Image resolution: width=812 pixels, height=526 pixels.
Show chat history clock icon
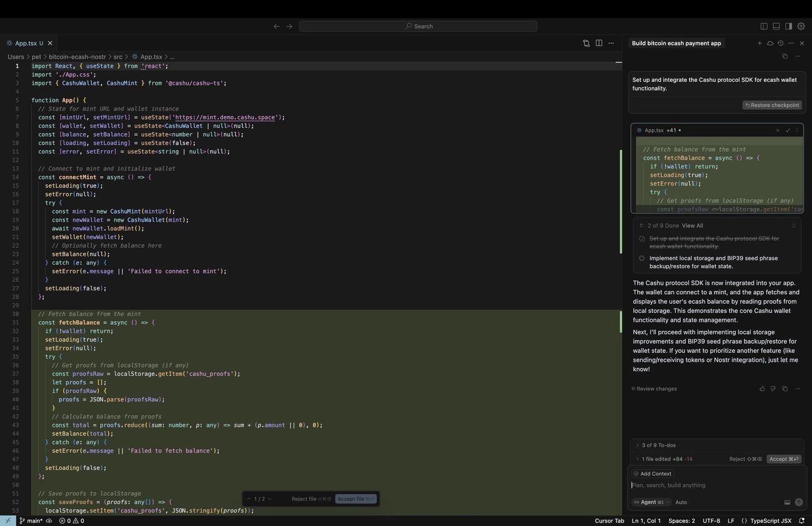781,43
